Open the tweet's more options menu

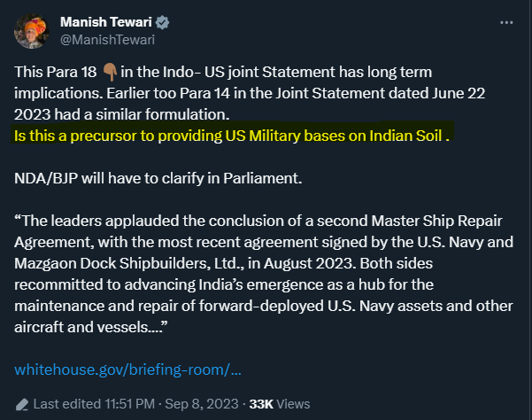(x=505, y=21)
